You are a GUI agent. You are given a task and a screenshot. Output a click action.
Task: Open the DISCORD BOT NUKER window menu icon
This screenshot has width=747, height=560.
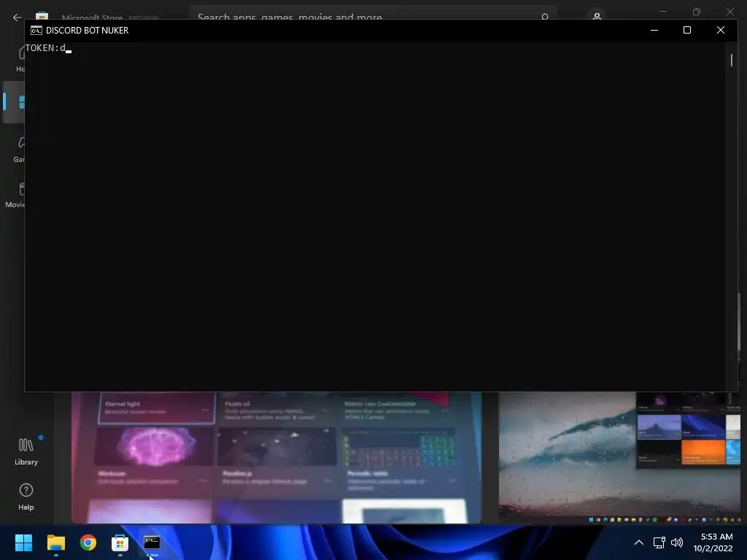pos(36,31)
